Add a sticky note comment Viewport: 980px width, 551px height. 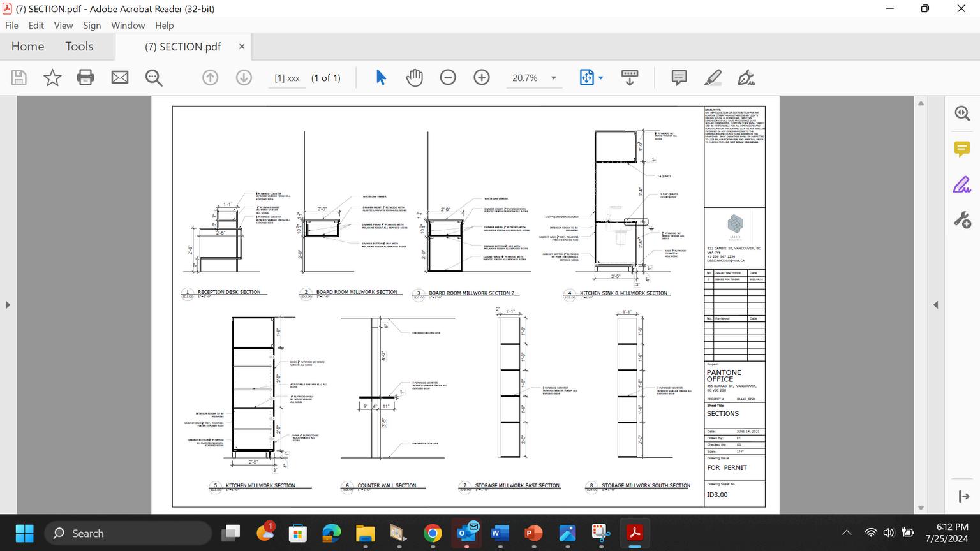coord(679,78)
